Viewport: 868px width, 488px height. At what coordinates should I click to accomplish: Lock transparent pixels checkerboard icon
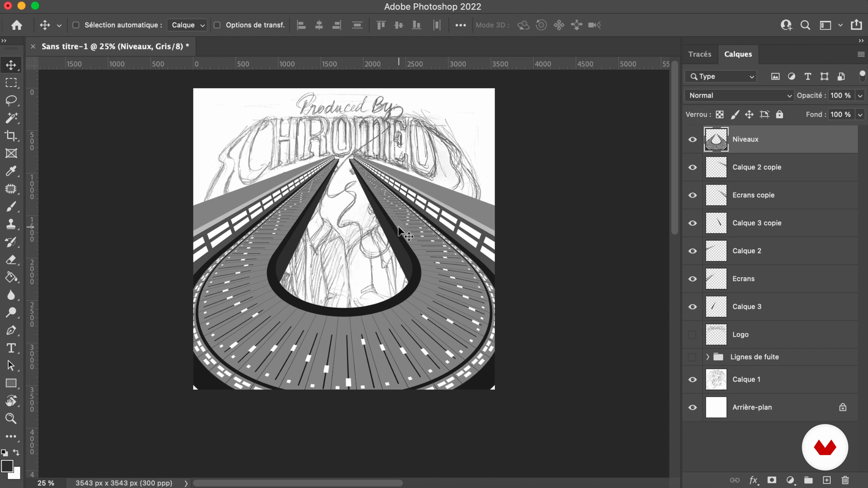pos(720,115)
